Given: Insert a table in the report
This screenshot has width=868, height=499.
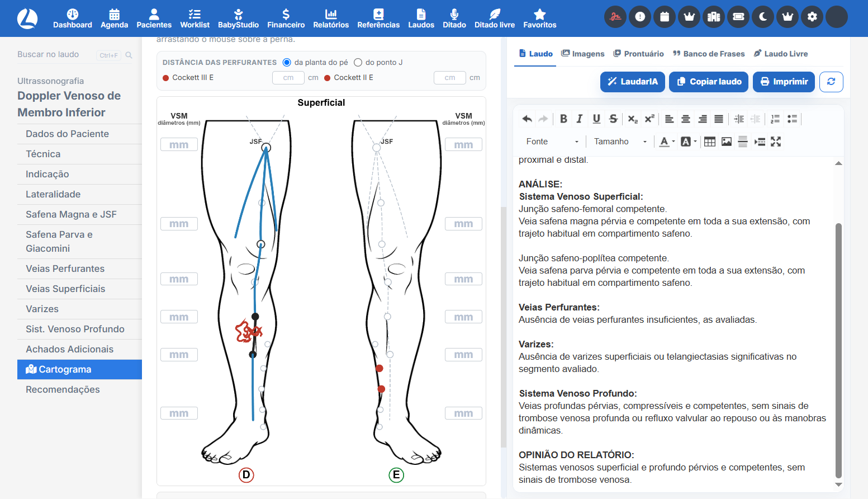Looking at the screenshot, I should [710, 142].
